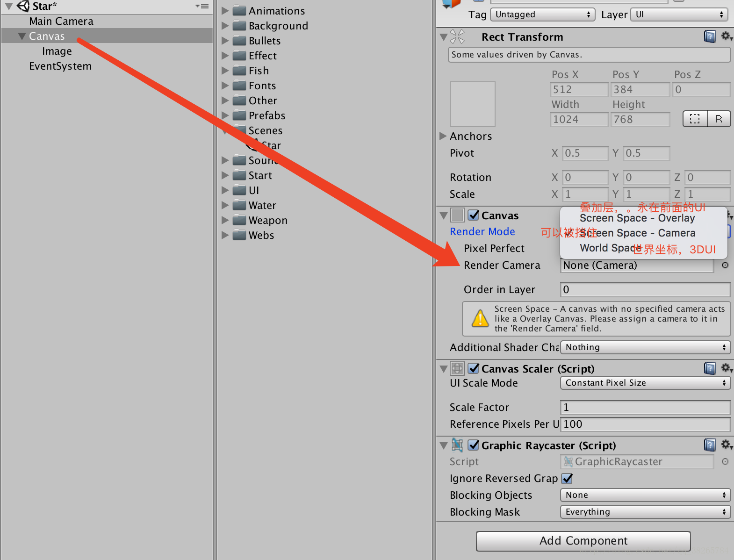Open the Tag dropdown showing Untagged
This screenshot has width=734, height=560.
542,14
